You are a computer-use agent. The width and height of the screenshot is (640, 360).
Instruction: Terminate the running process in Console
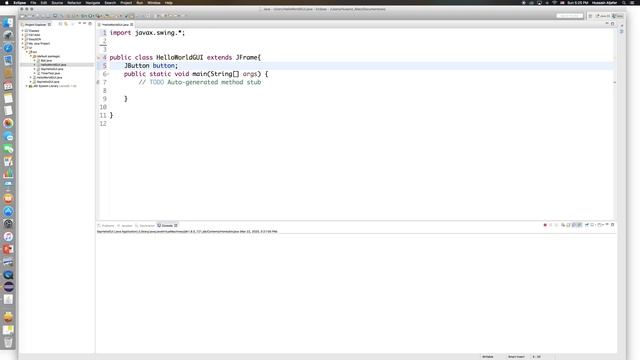[x=545, y=225]
